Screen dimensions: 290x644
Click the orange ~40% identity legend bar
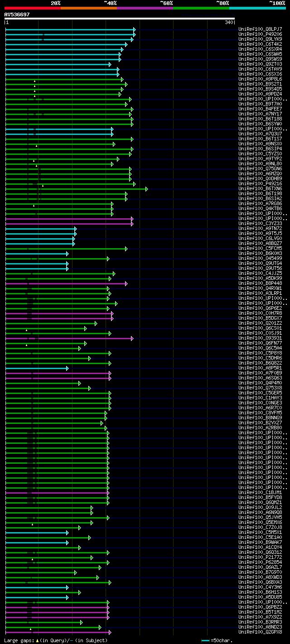click(89, 8)
